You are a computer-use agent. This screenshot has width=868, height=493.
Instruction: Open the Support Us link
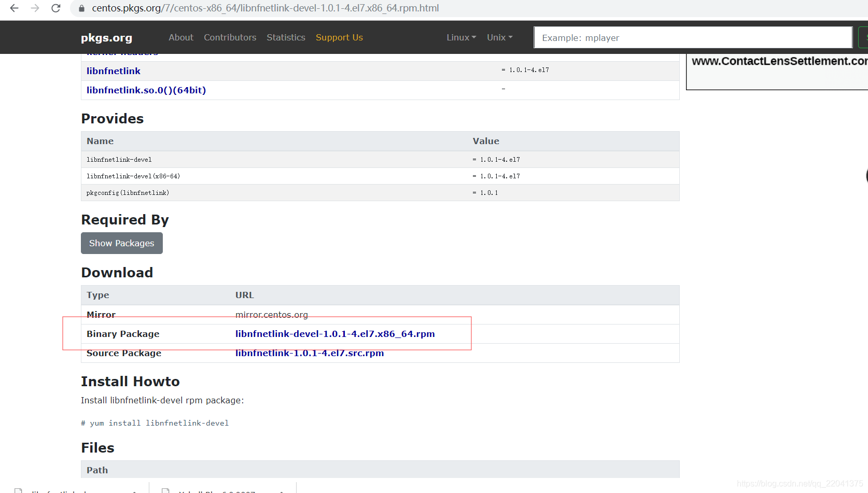339,37
